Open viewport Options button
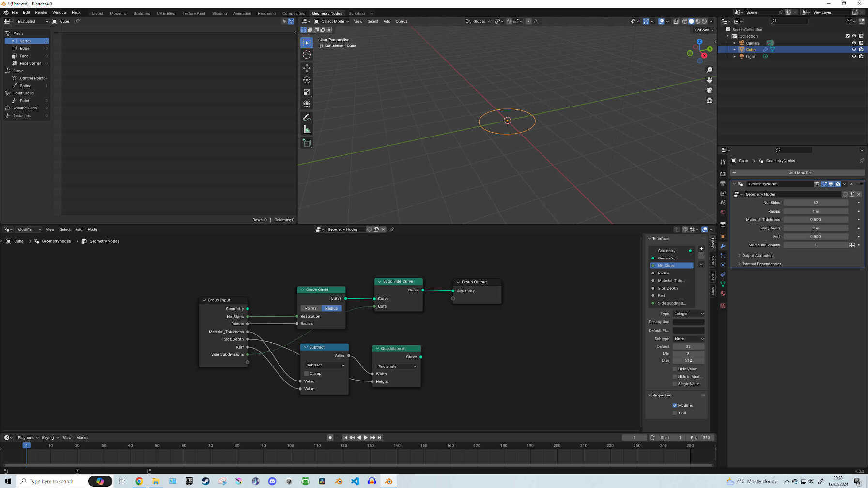 point(704,30)
